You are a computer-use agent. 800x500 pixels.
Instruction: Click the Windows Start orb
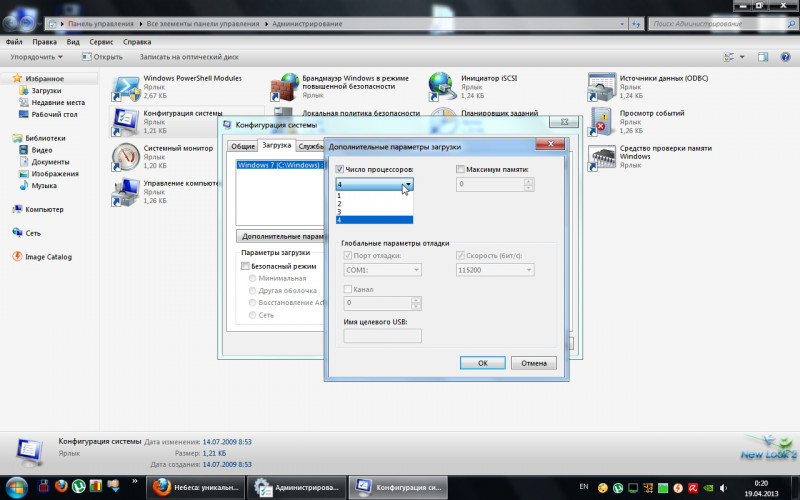16,488
